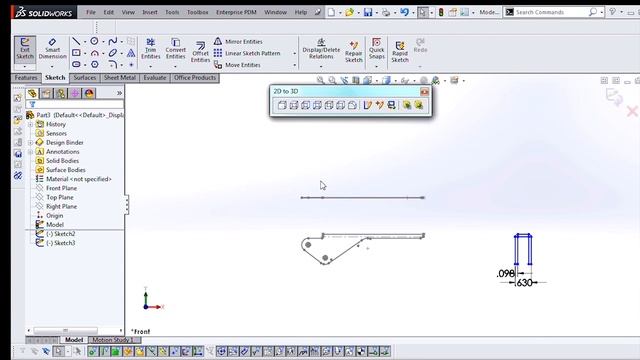Click the Save icon in top toolbar
Image resolution: width=640 pixels, height=360 pixels.
[x=368, y=12]
